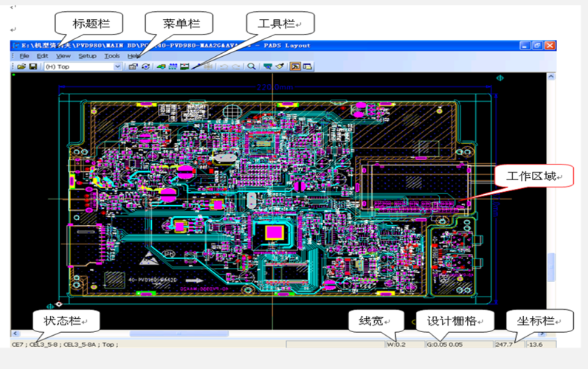Click the greyed BGA toolbar icon

click(x=209, y=66)
